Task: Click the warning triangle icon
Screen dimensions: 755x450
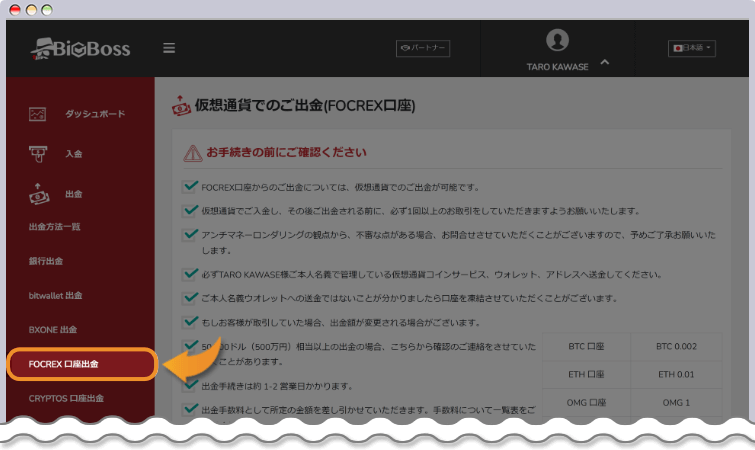Action: 193,153
